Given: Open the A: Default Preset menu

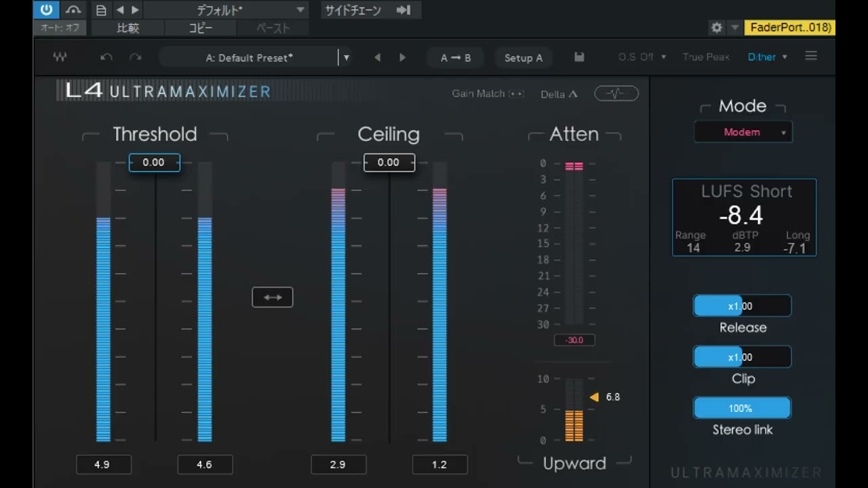Looking at the screenshot, I should click(x=249, y=58).
